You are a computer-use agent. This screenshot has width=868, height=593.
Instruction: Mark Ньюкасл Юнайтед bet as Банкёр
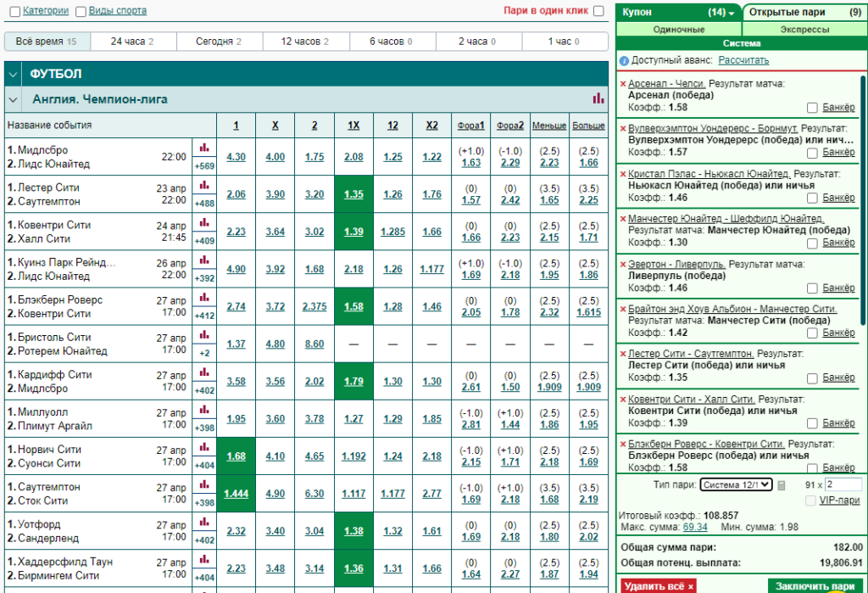pos(812,198)
